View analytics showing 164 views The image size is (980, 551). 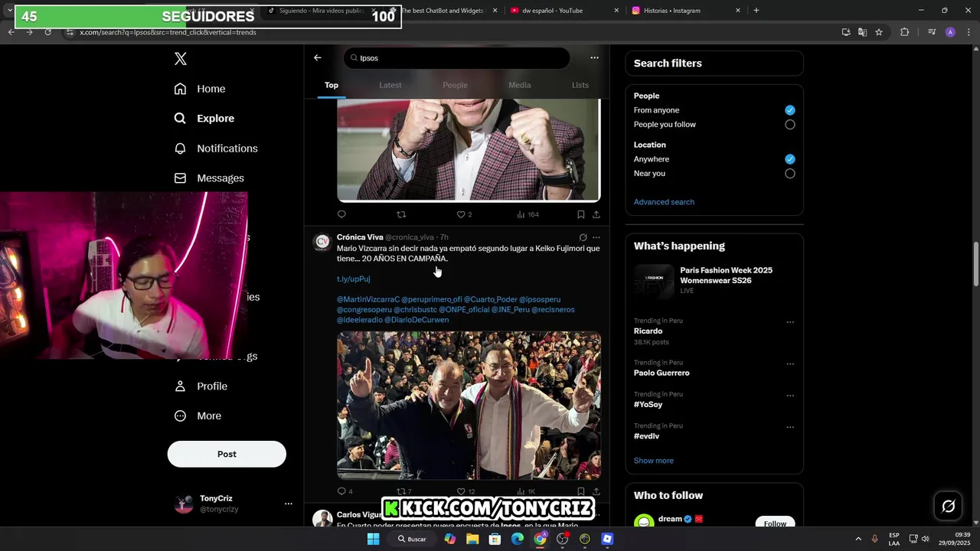coord(528,214)
